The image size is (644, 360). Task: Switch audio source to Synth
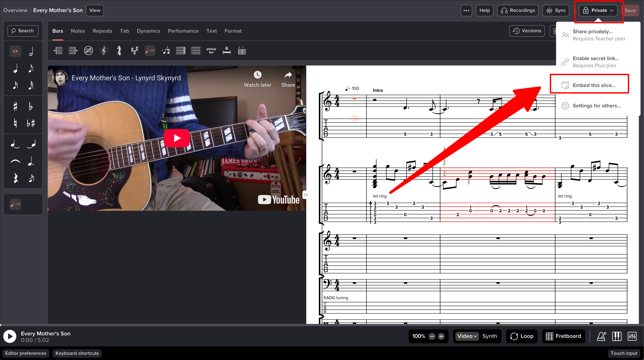point(490,336)
